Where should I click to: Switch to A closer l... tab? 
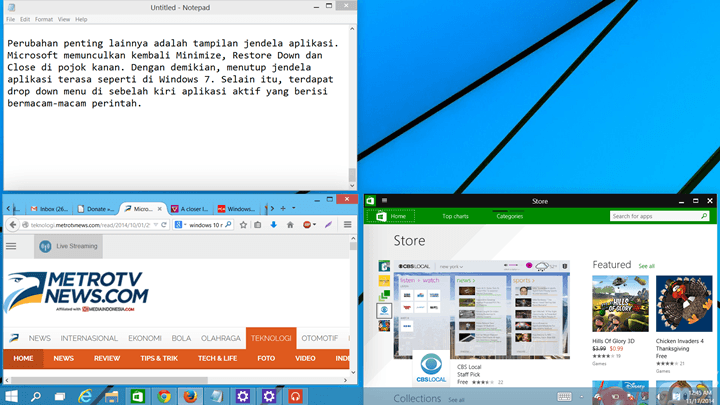coord(190,209)
